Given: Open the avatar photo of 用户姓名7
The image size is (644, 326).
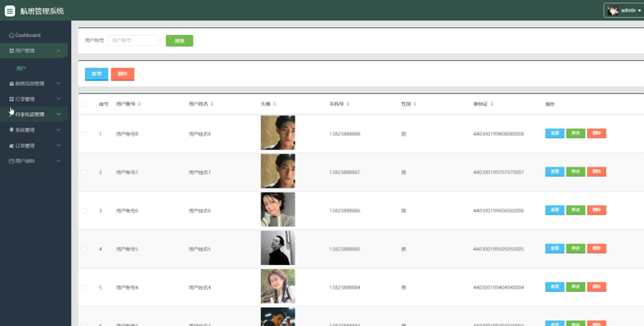Looking at the screenshot, I should coord(278,171).
